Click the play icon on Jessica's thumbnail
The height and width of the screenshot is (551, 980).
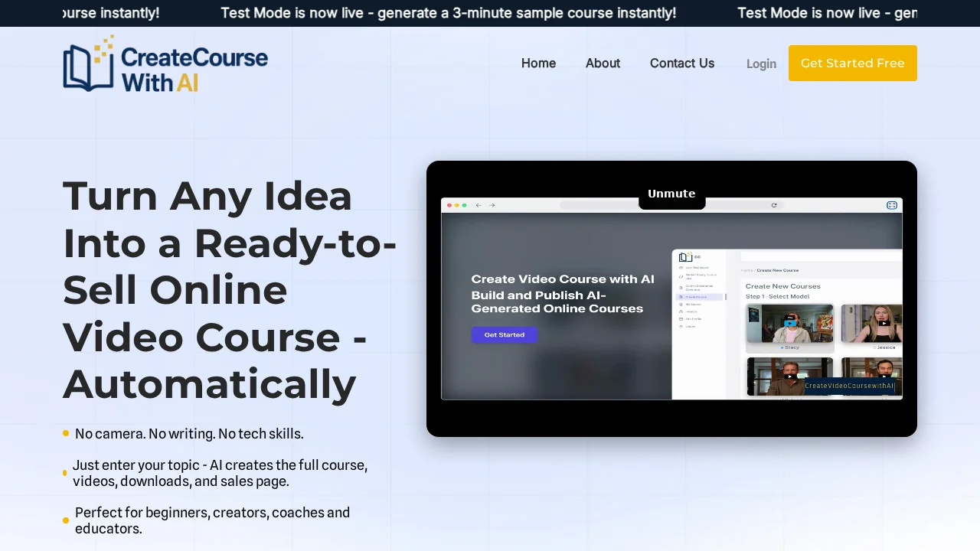click(884, 323)
